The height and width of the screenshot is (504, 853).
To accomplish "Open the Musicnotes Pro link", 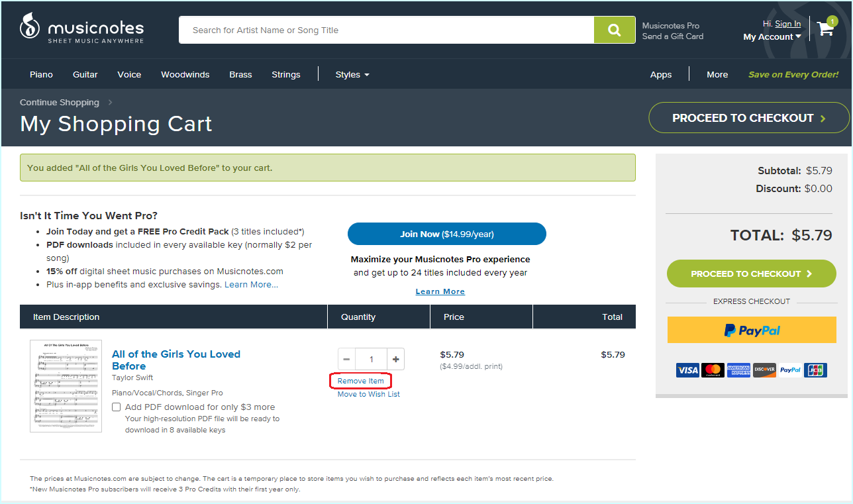I will 671,26.
